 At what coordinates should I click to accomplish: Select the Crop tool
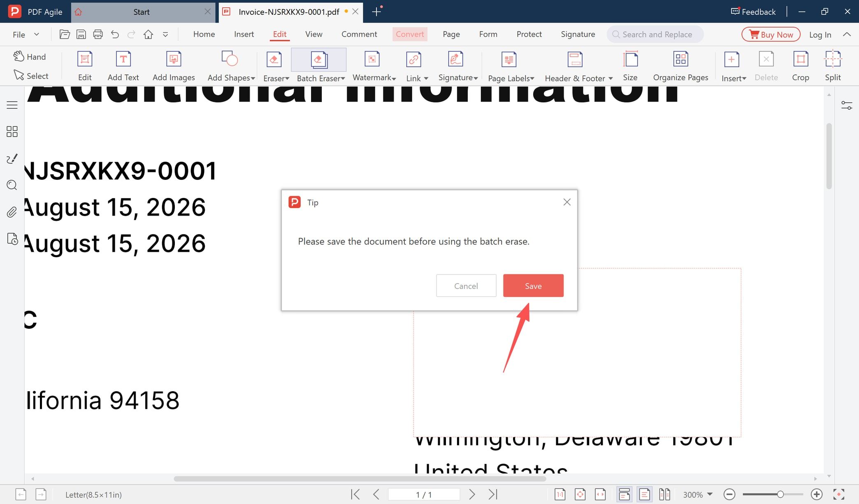(800, 66)
